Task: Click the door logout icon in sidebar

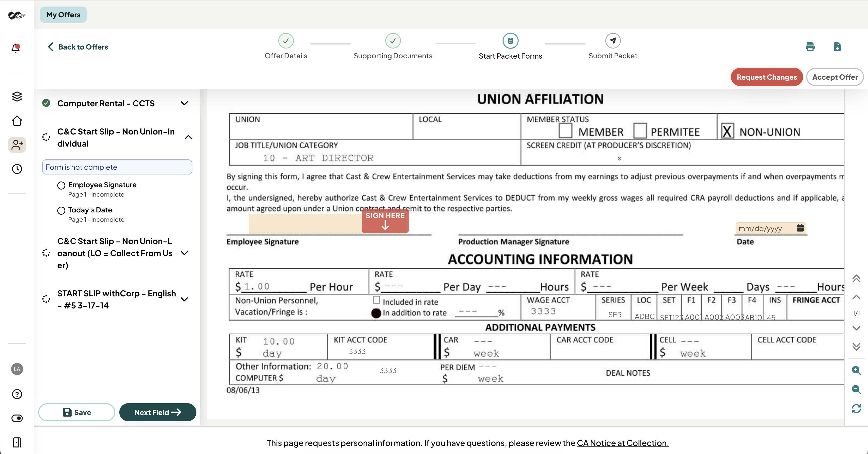Action: [x=17, y=442]
